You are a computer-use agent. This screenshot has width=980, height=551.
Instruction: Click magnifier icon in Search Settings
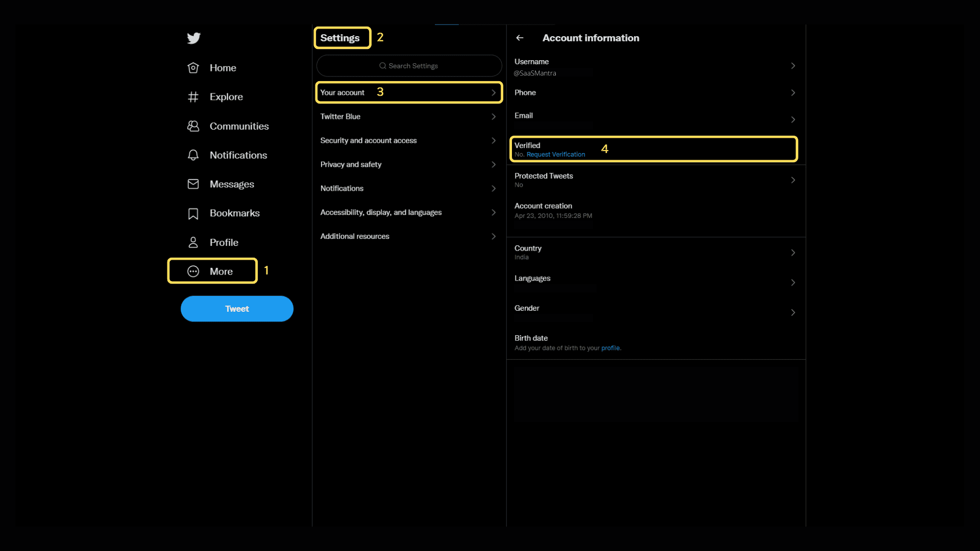pyautogui.click(x=382, y=66)
